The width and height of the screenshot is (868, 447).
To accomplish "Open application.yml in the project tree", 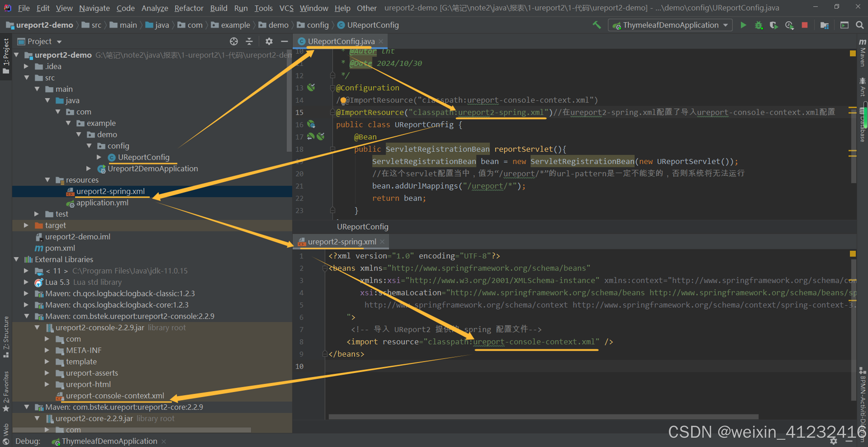I will [x=102, y=203].
